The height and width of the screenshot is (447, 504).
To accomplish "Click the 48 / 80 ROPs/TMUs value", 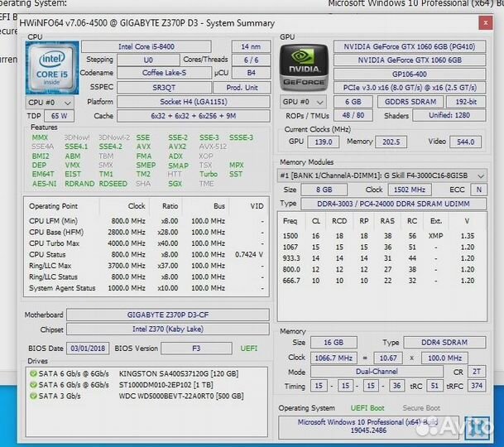I will tap(353, 115).
